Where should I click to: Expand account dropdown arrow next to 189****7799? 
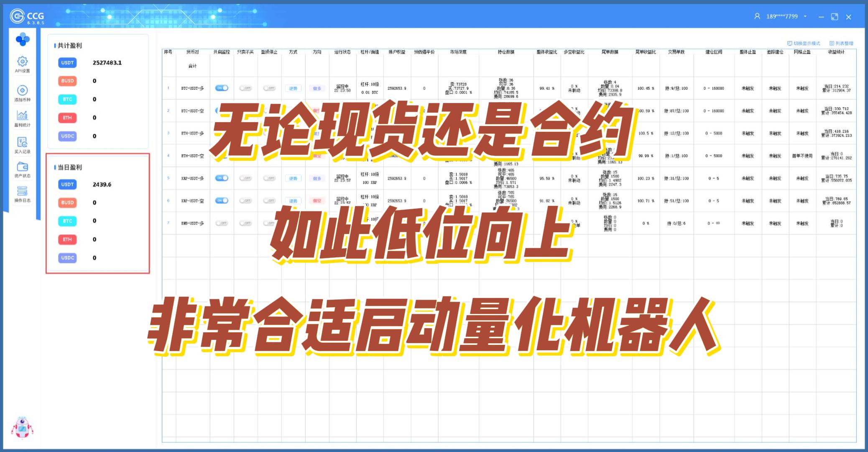pyautogui.click(x=805, y=17)
